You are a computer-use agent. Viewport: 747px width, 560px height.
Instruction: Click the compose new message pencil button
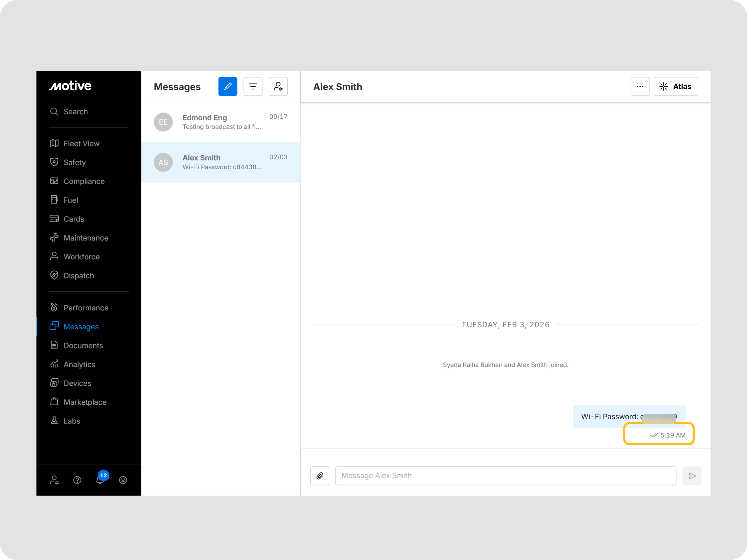click(x=228, y=86)
